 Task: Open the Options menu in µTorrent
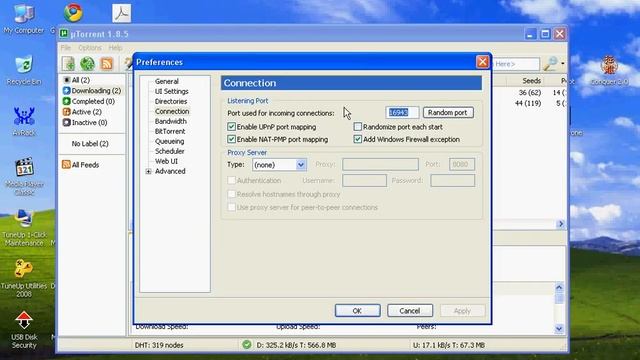(x=90, y=48)
